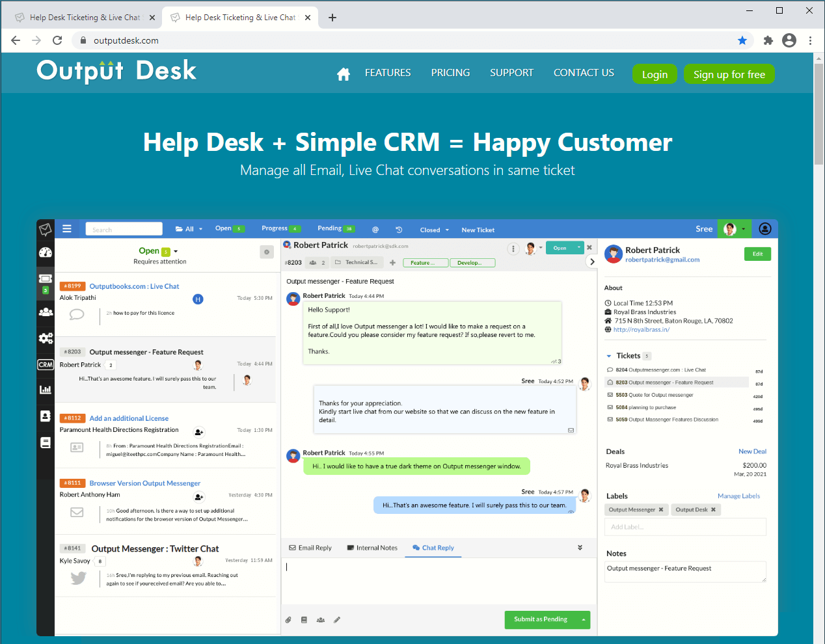Open the browser extensions puzzle icon
The width and height of the screenshot is (825, 644).
(768, 40)
